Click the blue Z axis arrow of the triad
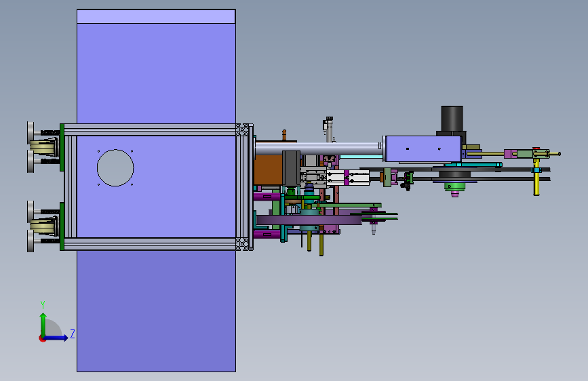588x381 pixels. 56,338
